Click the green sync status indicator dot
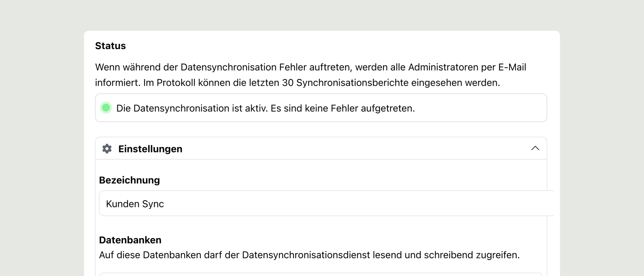The height and width of the screenshot is (276, 644). 106,108
